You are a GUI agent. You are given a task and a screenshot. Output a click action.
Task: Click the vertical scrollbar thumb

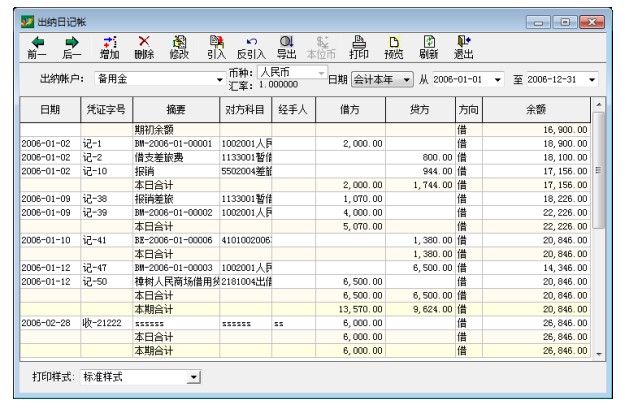[599, 170]
